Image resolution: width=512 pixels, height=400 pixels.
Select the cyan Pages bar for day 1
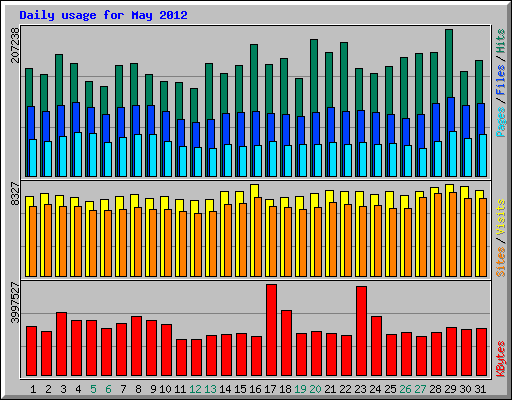pos(33,158)
